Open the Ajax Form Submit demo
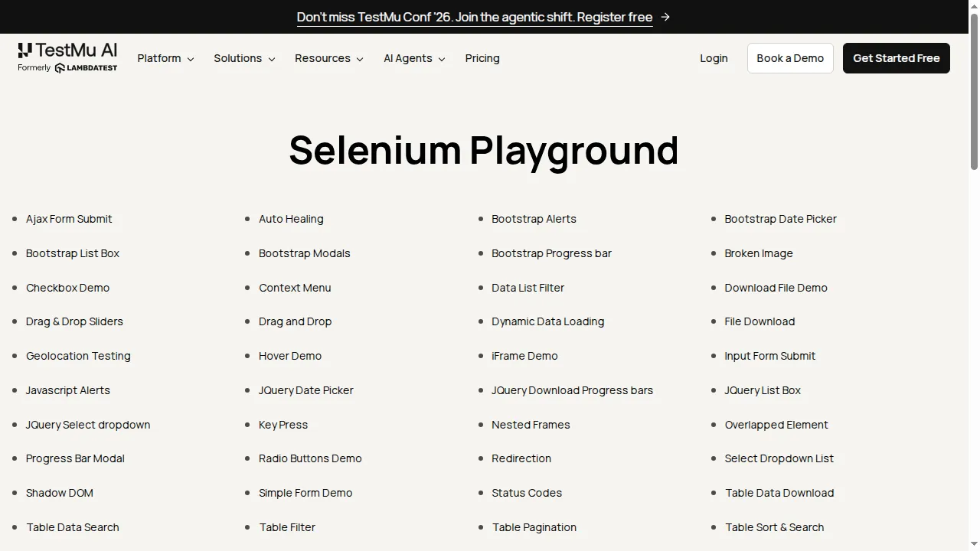 69,219
